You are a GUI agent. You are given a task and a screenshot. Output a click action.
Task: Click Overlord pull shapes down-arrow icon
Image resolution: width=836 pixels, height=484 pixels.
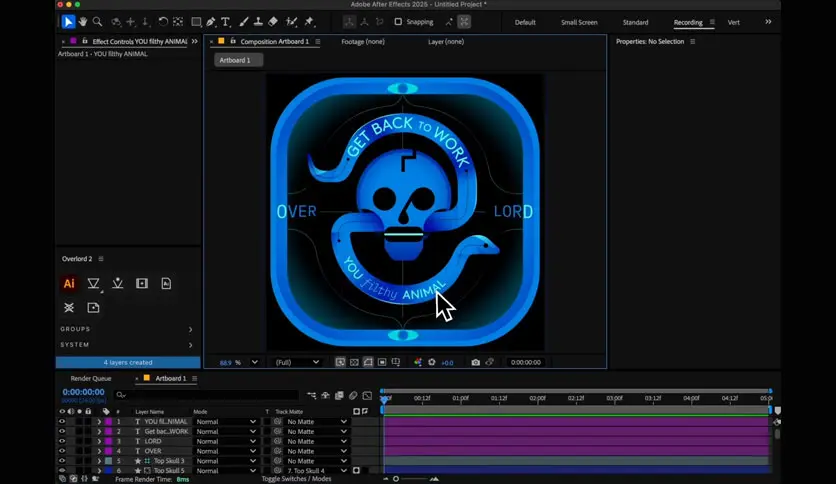click(x=117, y=284)
